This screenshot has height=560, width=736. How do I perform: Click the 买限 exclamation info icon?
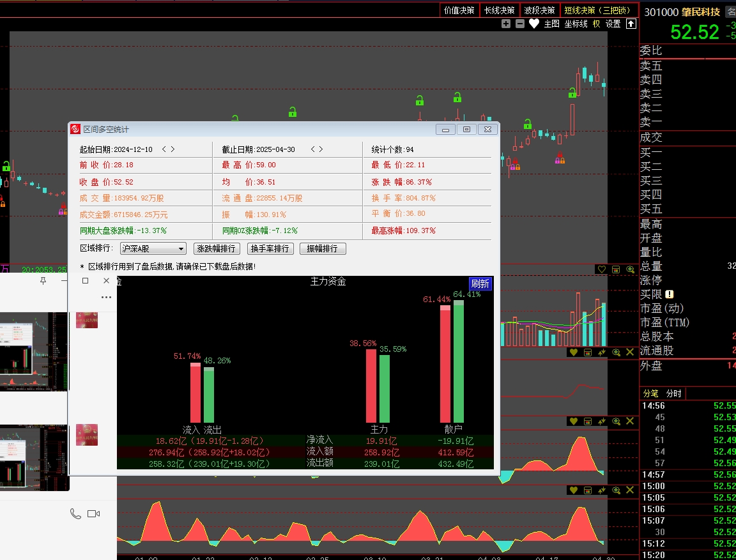[670, 294]
